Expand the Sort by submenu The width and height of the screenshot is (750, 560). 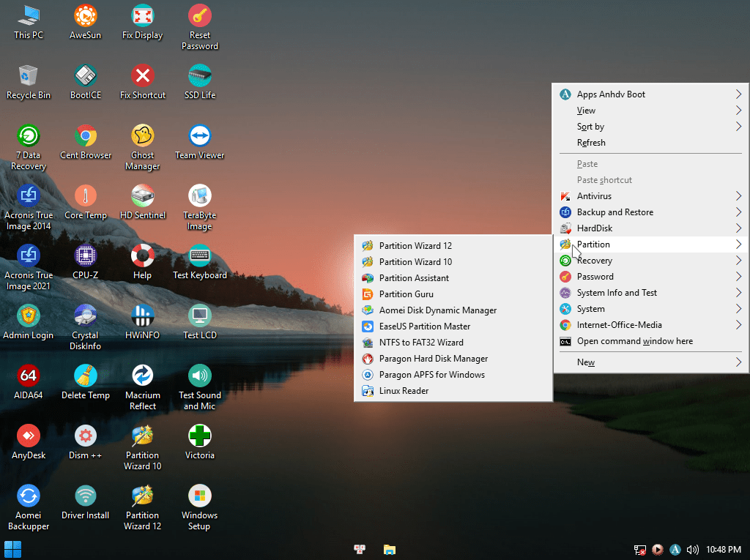tap(650, 127)
